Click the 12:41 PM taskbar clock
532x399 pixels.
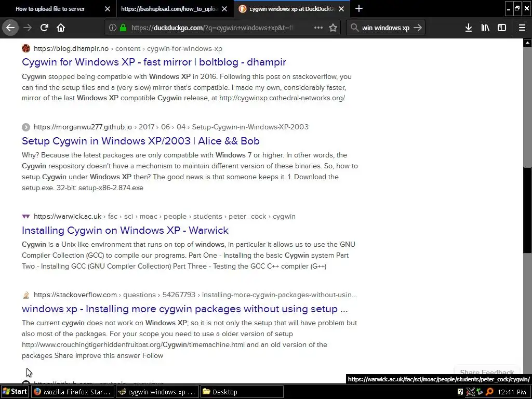coord(512,392)
